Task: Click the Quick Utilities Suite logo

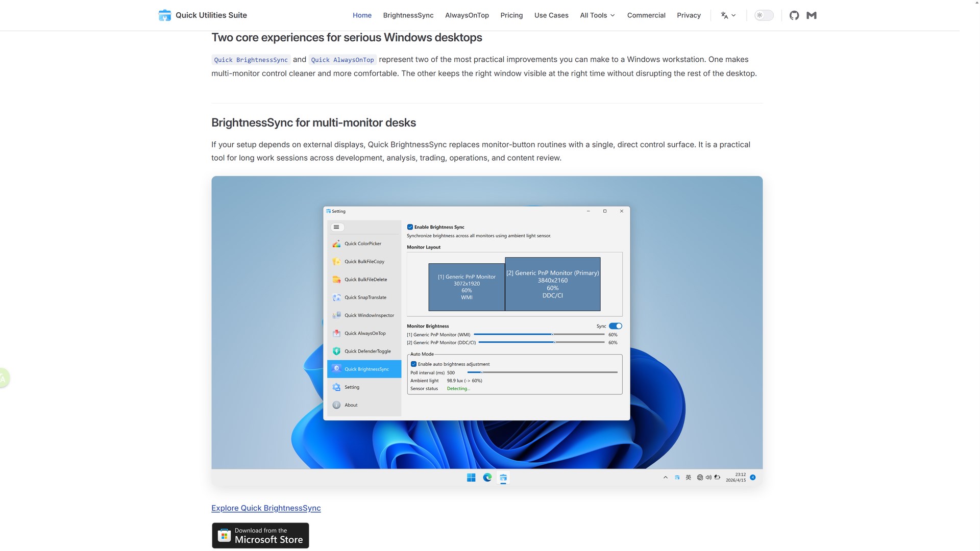Action: point(164,15)
